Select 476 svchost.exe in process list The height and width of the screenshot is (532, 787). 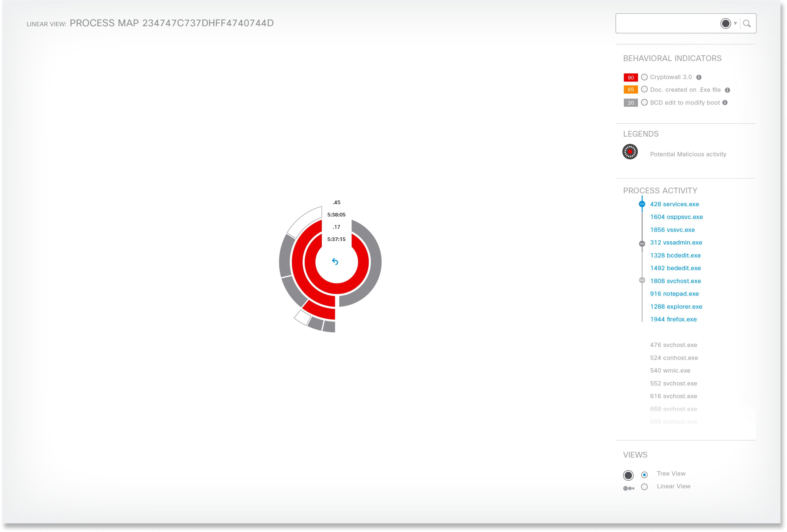tap(674, 345)
